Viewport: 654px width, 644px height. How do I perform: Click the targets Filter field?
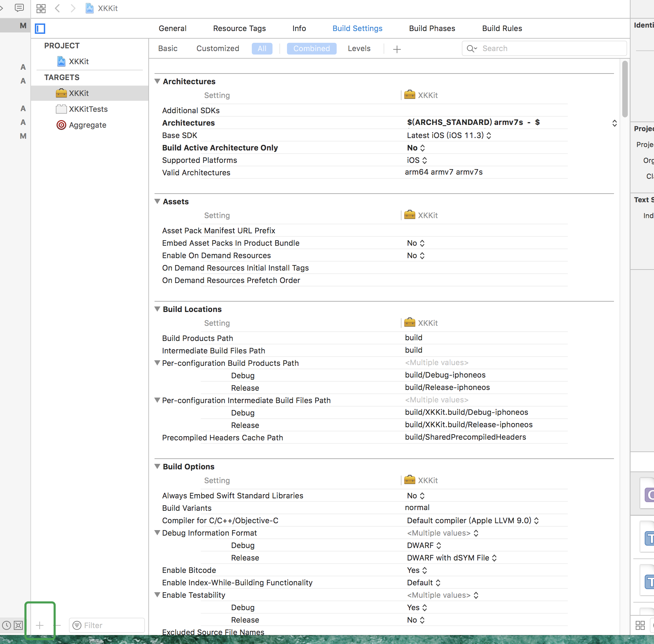click(107, 625)
